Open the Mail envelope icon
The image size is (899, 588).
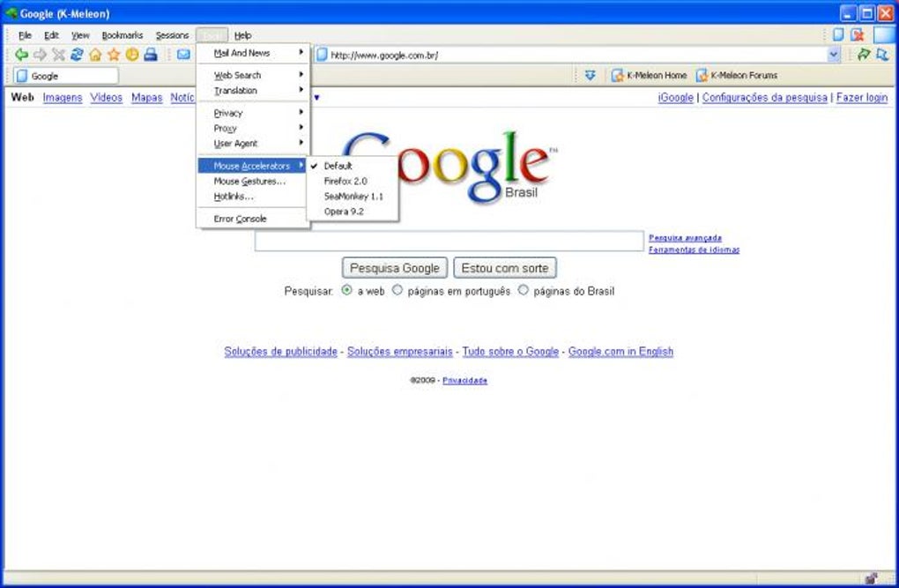point(183,55)
